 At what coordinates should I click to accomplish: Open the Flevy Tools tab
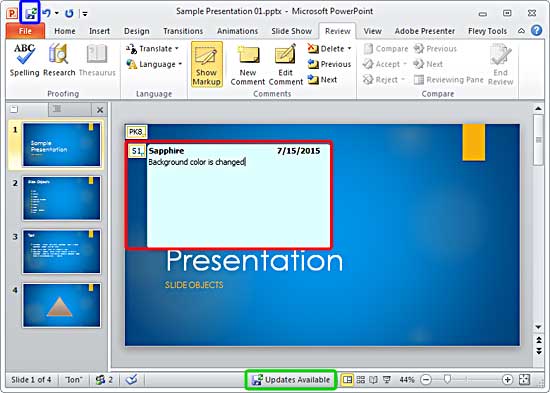487,31
